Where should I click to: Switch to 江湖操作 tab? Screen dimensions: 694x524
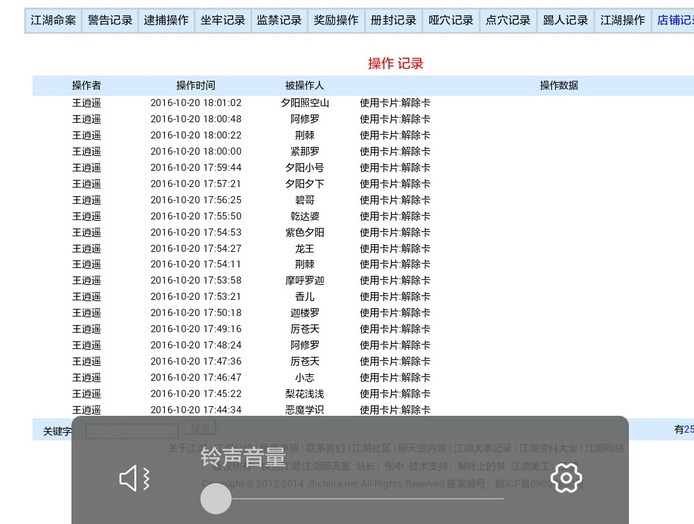point(622,20)
